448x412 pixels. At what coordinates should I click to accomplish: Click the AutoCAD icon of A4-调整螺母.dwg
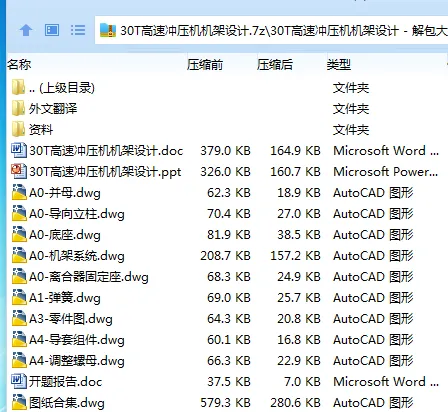(19, 361)
